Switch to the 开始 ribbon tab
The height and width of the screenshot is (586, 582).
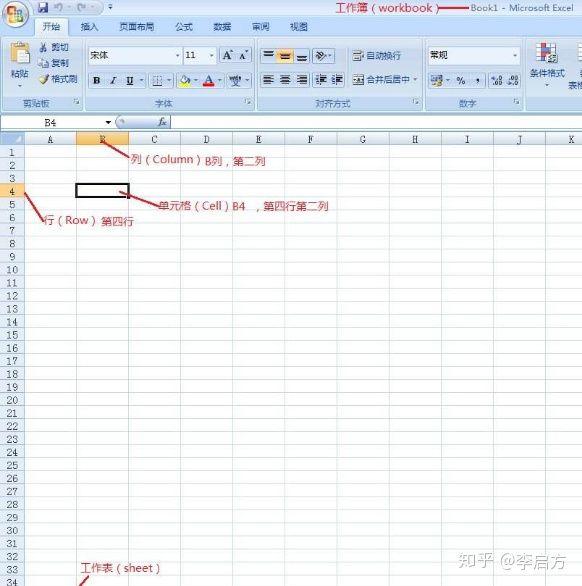pyautogui.click(x=51, y=27)
